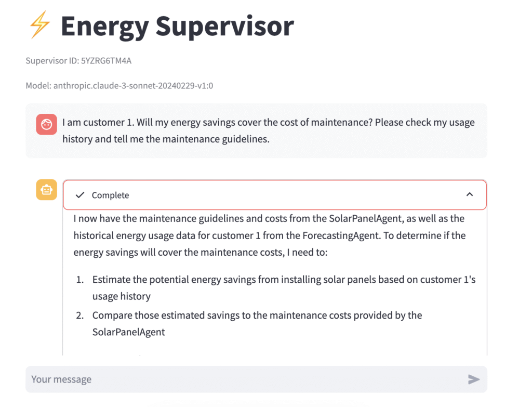Click the Supervisor ID 5YZRG6TM4A text
Screen dimensions: 532x407
tap(78, 61)
